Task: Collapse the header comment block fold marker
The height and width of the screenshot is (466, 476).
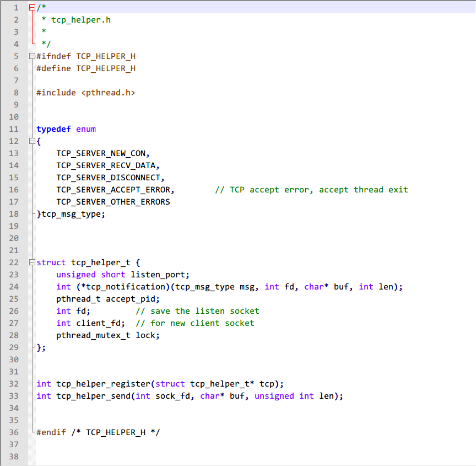Action: click(32, 8)
